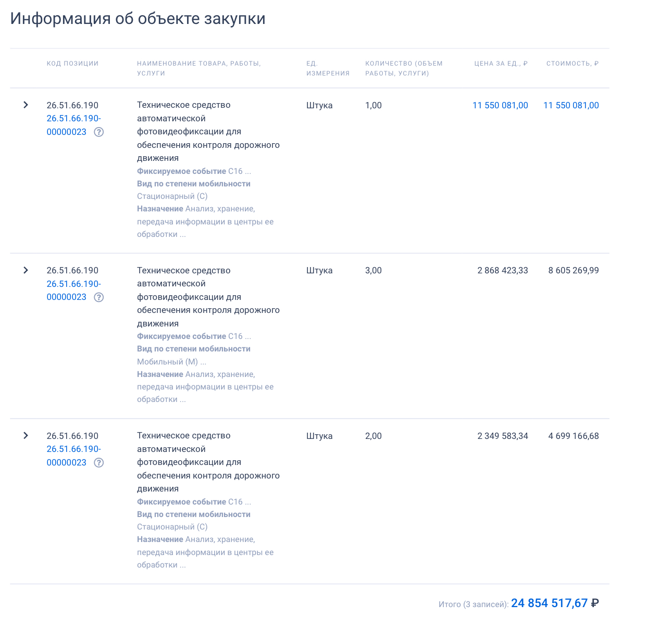Open position code link in the second row

[73, 291]
